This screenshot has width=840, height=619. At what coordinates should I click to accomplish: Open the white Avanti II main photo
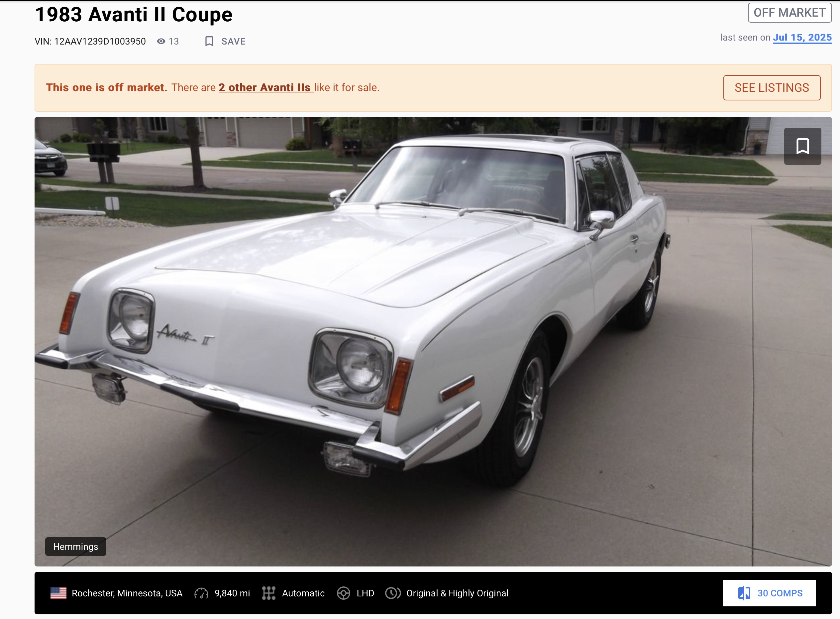pyautogui.click(x=433, y=341)
